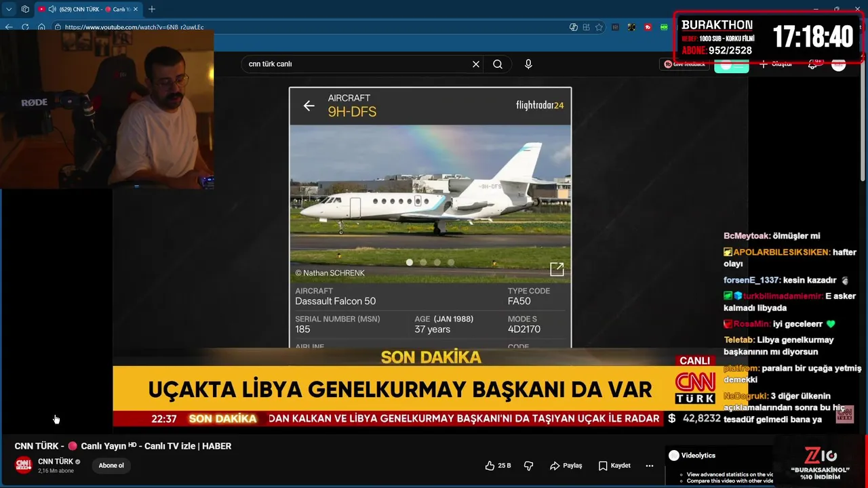This screenshot has height=488, width=868.
Task: Close the CNN TÜRK browser tab
Action: click(135, 9)
